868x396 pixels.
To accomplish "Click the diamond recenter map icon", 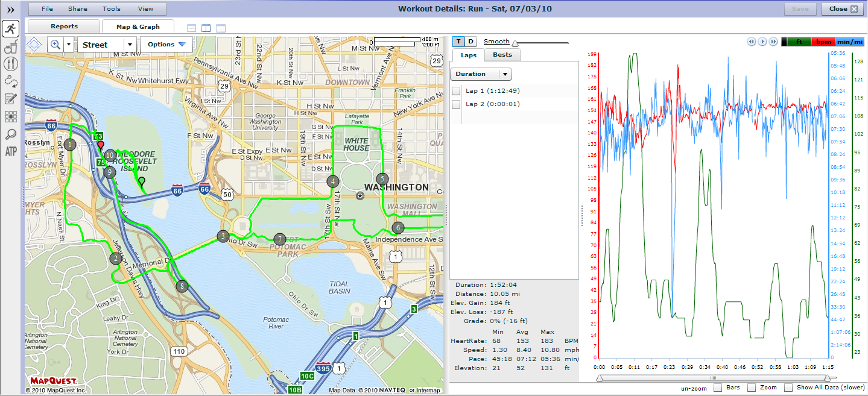I will coord(34,44).
